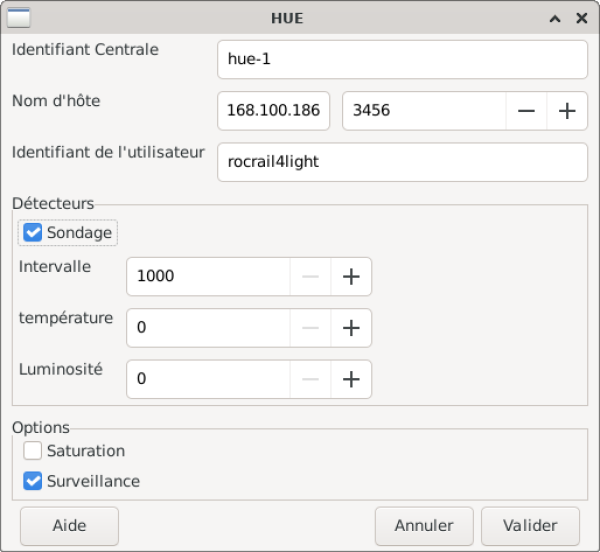Screen dimensions: 600x552
Task: Uncheck the Sondage checkbox
Action: coord(33,233)
